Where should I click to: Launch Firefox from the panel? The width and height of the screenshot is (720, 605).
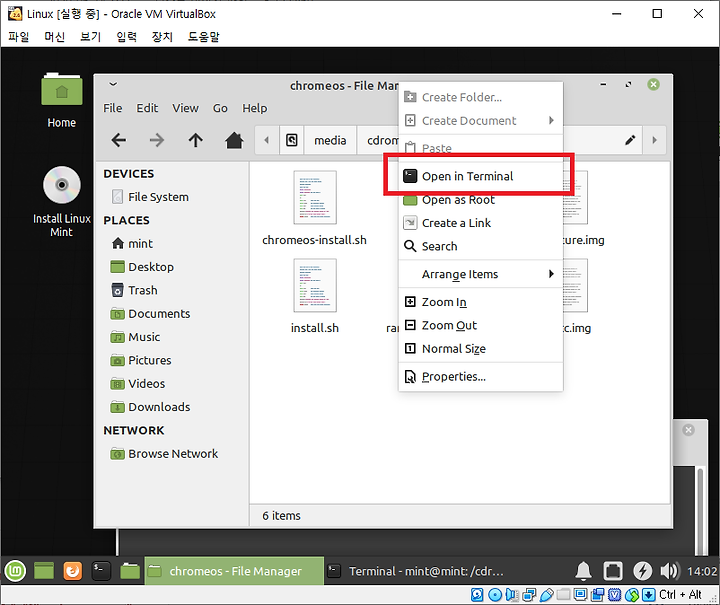pos(73,571)
